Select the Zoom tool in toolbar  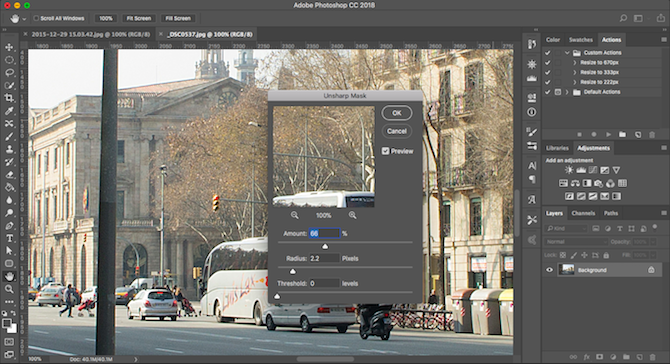tap(9, 289)
